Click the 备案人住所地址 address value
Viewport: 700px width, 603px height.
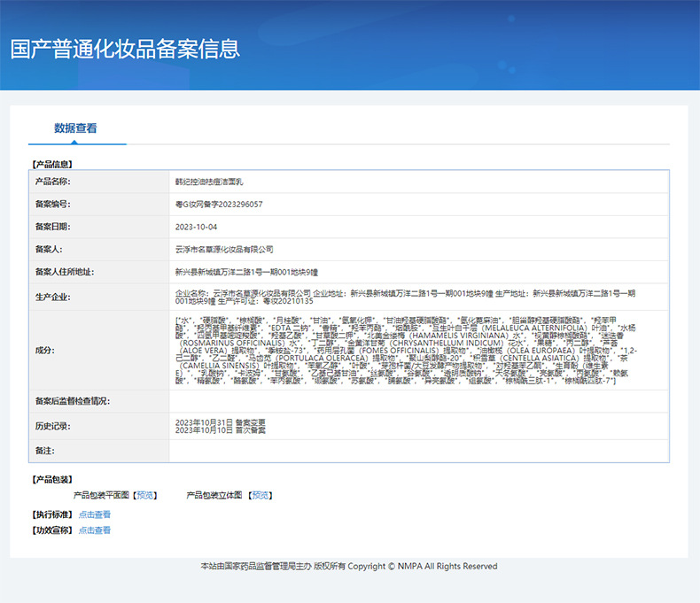click(246, 272)
